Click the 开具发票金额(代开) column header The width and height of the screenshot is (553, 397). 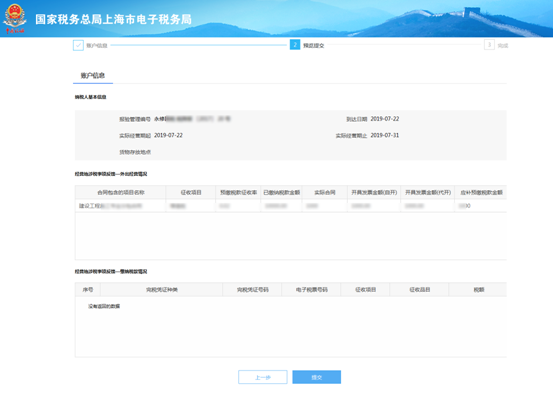428,193
